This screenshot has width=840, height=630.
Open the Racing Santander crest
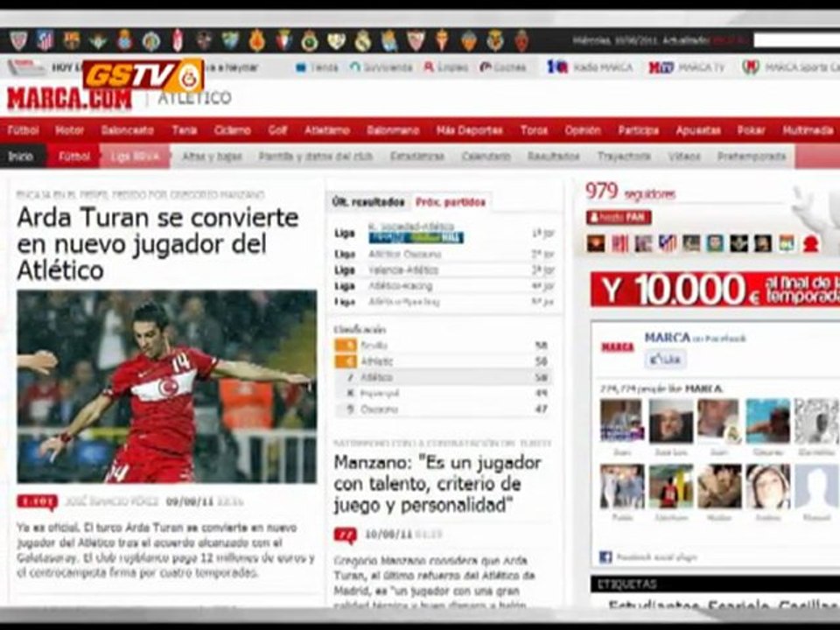tap(310, 40)
